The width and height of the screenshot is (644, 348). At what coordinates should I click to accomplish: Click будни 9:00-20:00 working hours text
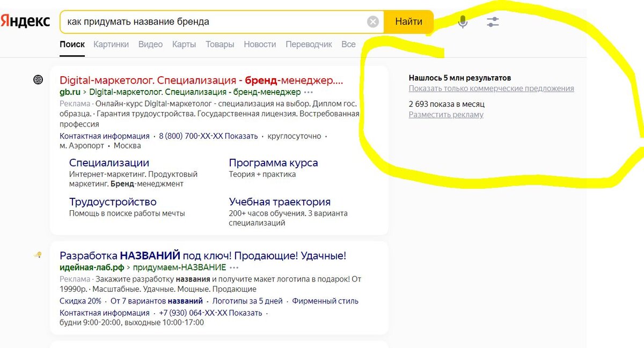tap(131, 323)
